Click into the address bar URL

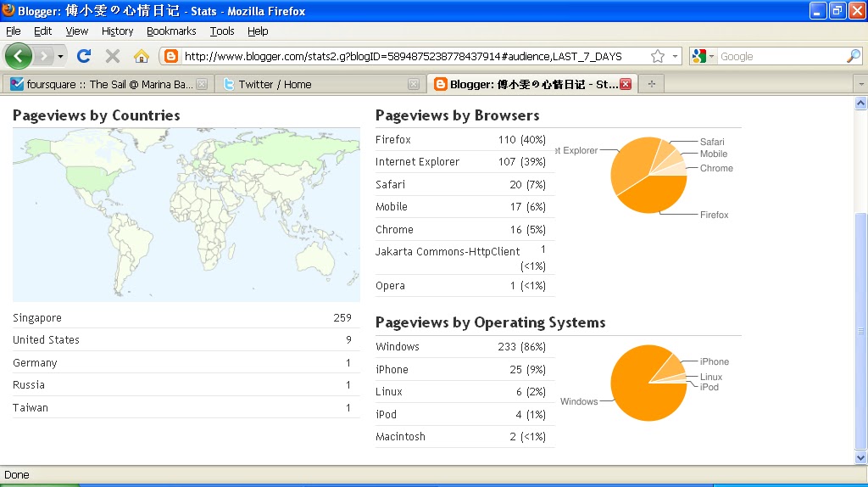403,56
